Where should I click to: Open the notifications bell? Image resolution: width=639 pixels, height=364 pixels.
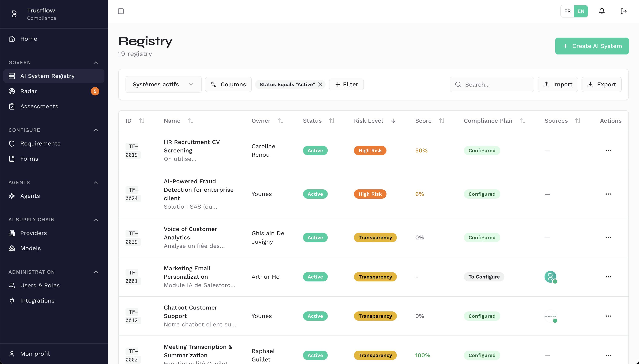pyautogui.click(x=601, y=11)
